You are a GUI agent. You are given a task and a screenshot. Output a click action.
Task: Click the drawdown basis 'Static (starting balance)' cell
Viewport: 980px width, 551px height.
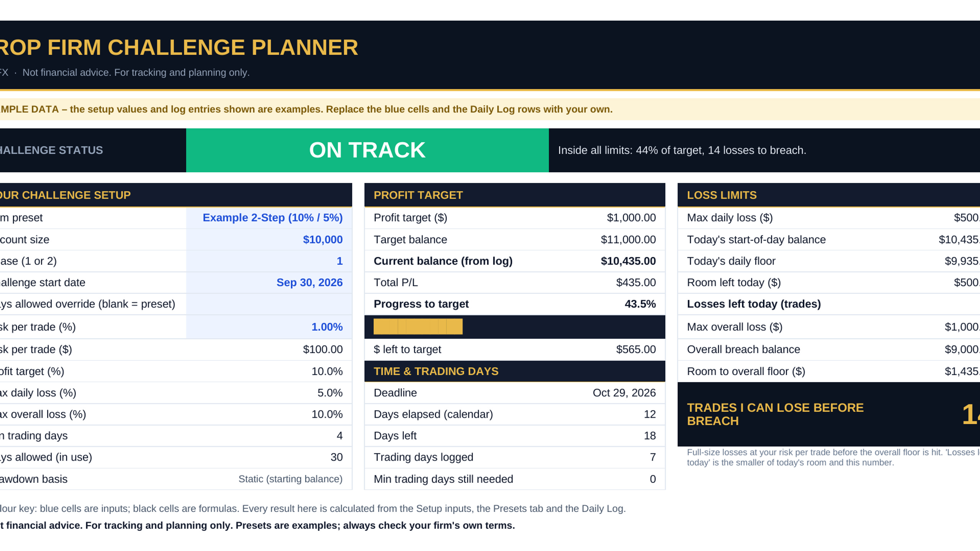[x=290, y=479]
